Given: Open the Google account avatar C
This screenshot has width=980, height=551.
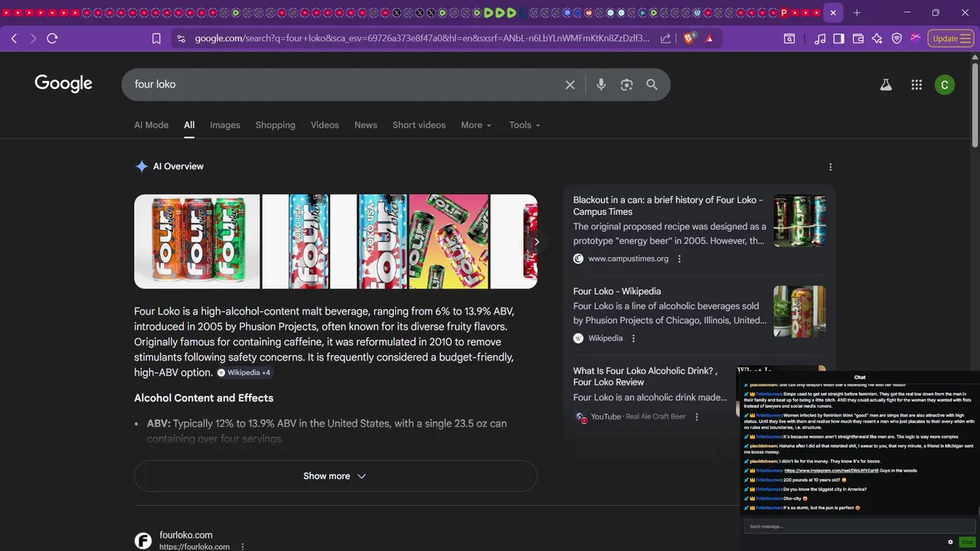Looking at the screenshot, I should tap(945, 85).
